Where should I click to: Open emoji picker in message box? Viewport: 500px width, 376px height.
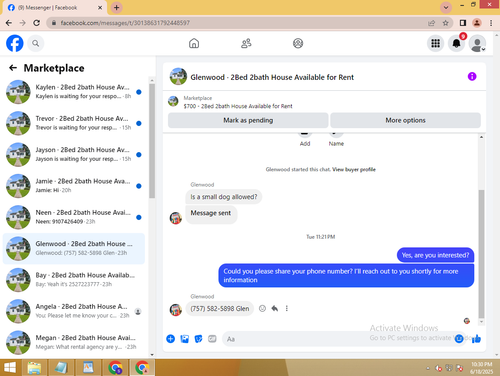tap(459, 339)
